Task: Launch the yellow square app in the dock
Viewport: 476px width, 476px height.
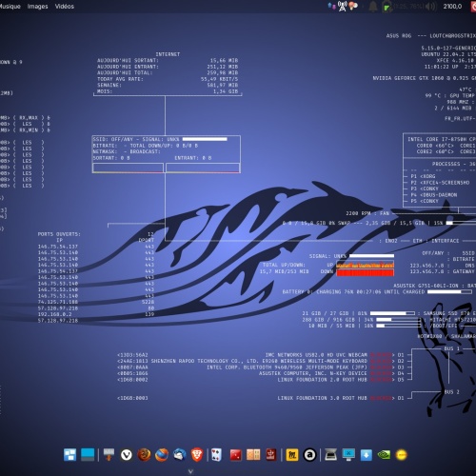Action: (292, 455)
